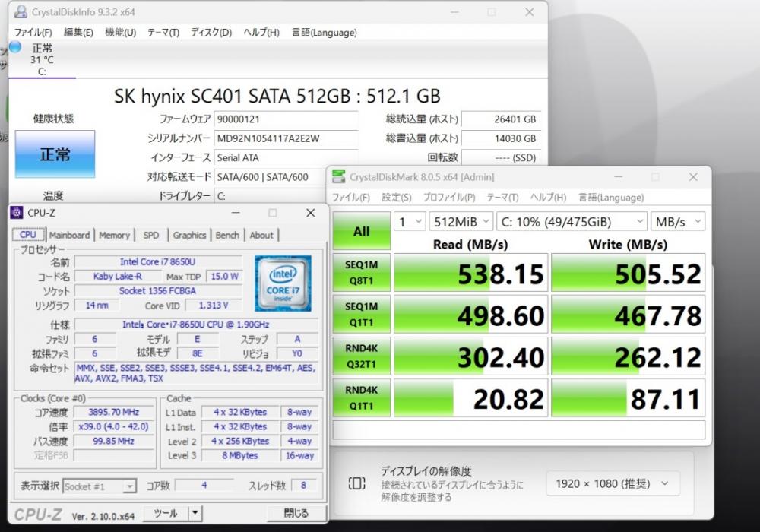Open the test count dropdown showing 1

pyautogui.click(x=410, y=222)
